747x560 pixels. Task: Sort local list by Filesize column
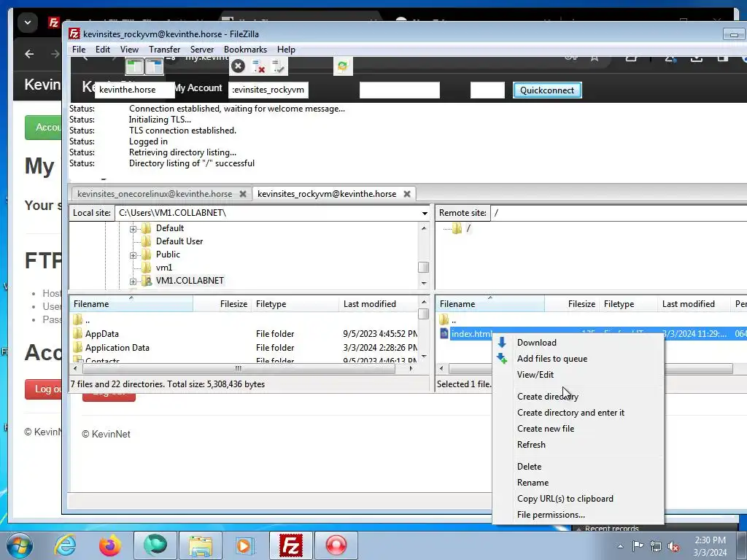pyautogui.click(x=222, y=304)
